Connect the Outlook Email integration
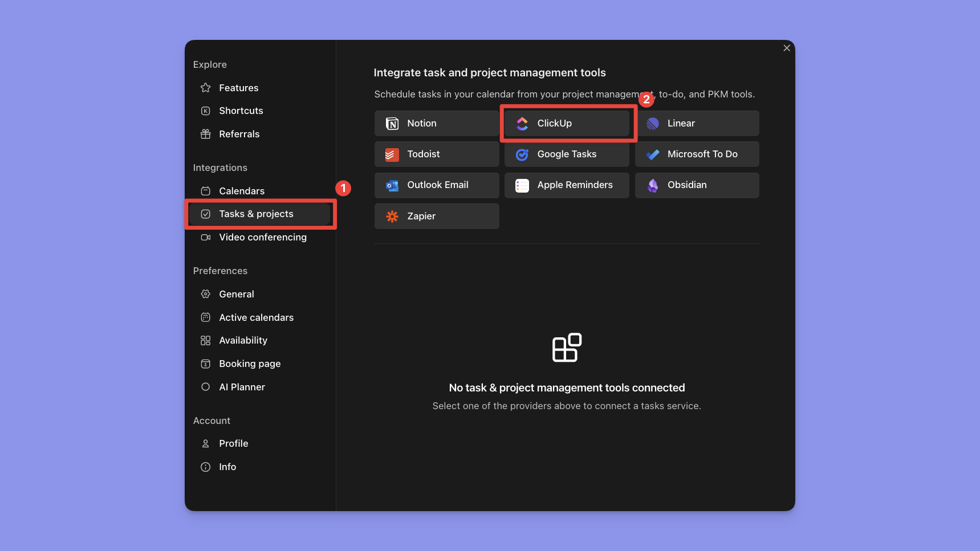The image size is (980, 551). [437, 185]
